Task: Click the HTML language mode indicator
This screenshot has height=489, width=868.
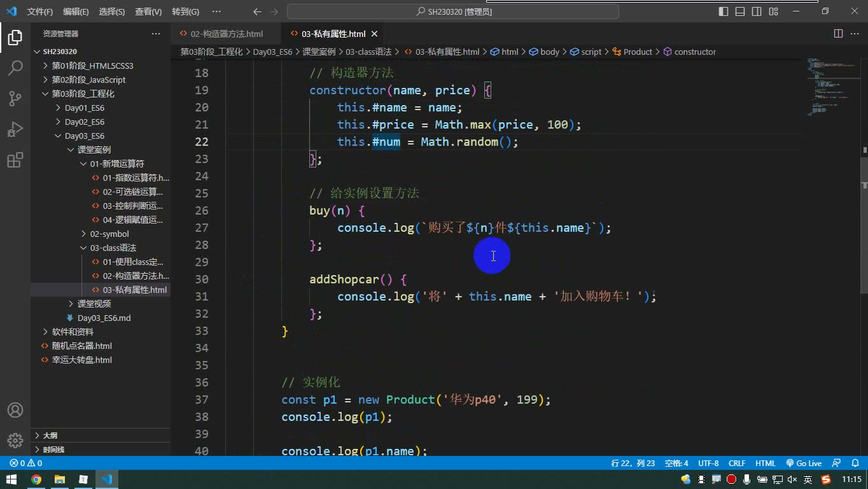Action: point(765,464)
